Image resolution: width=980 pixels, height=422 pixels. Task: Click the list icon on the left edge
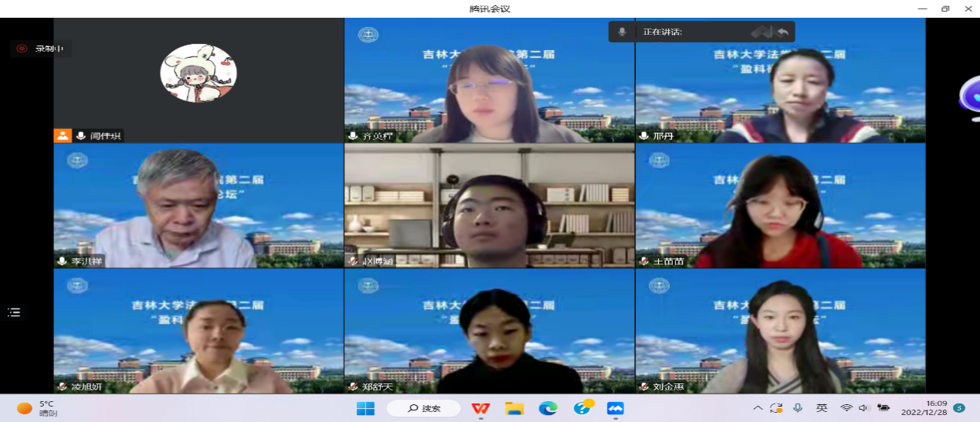tap(14, 312)
